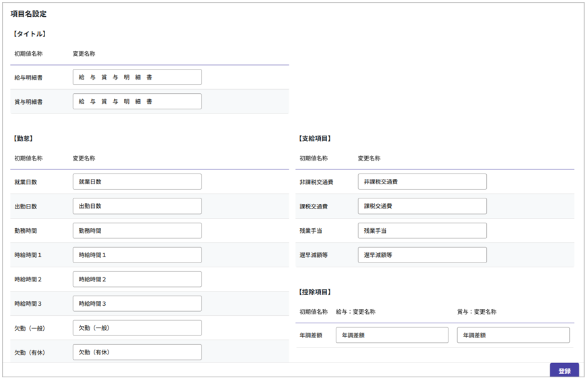Select the 遅早減額等 name input field
588x380 pixels.
[x=422, y=255]
